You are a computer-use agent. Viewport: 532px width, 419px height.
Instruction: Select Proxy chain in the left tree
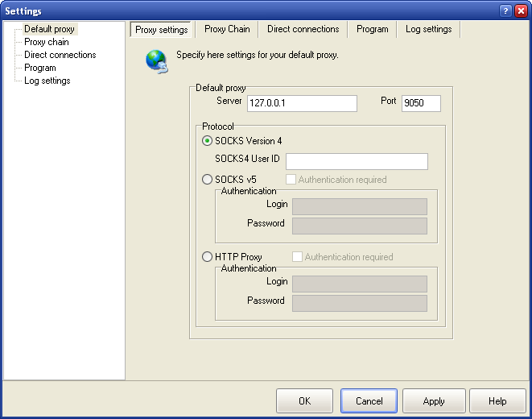tap(47, 42)
